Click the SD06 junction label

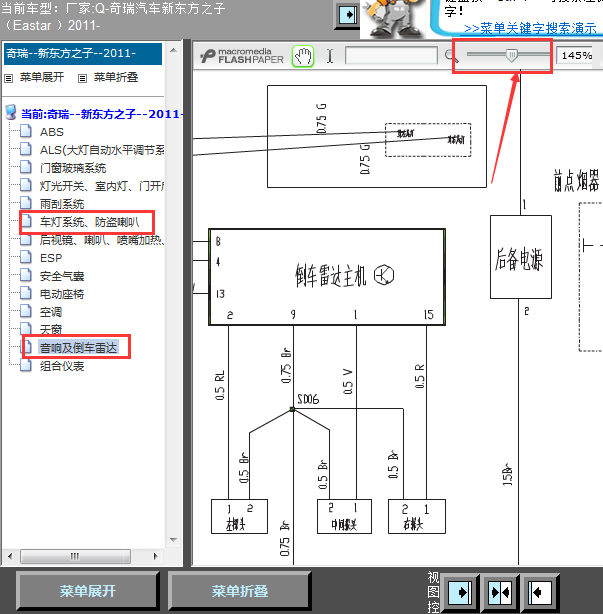(x=308, y=399)
